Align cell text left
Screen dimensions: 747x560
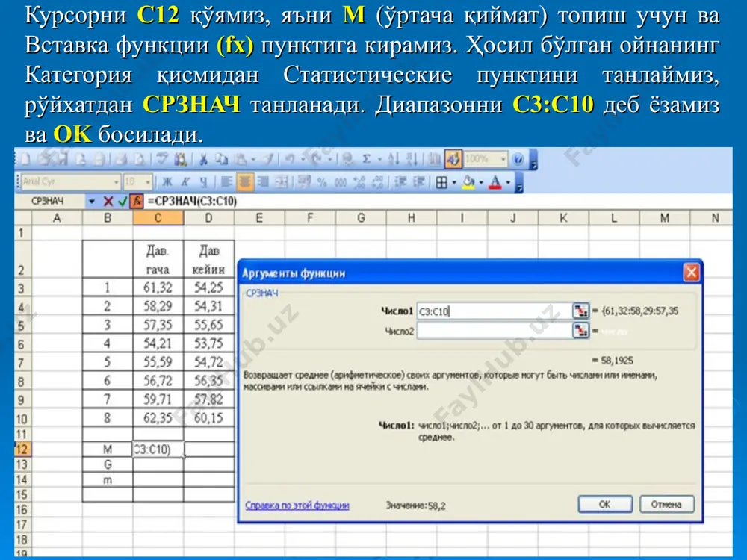click(227, 181)
